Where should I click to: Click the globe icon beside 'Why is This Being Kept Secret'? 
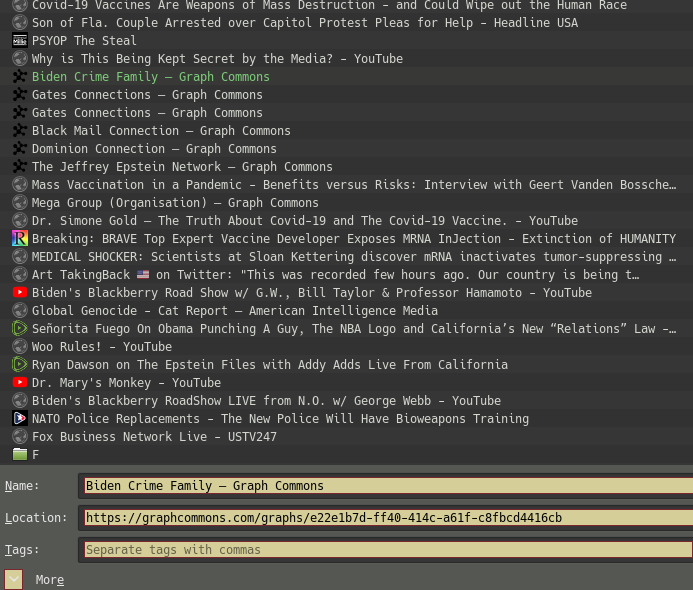coord(19,58)
